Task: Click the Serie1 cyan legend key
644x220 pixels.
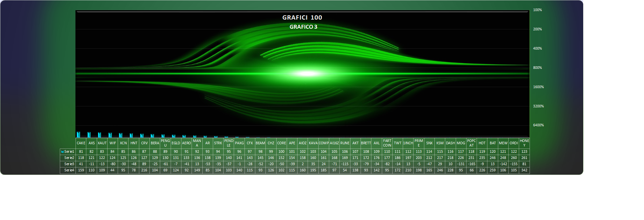Action: pyautogui.click(x=62, y=152)
